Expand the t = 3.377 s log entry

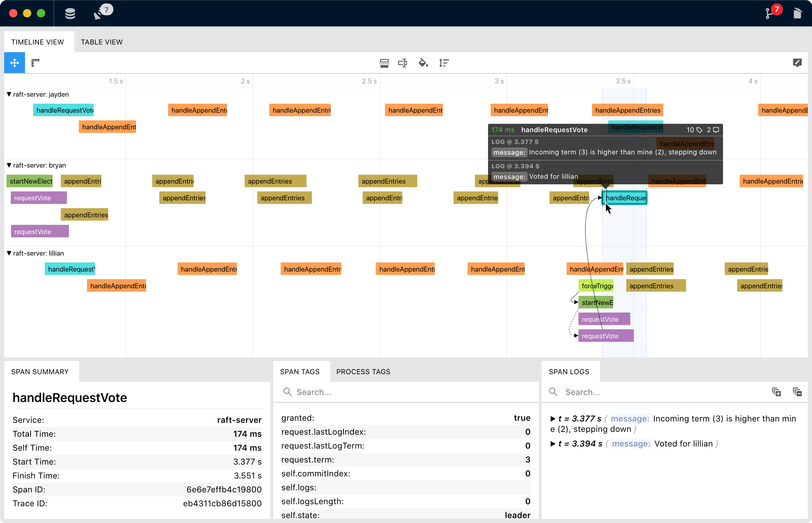[553, 419]
